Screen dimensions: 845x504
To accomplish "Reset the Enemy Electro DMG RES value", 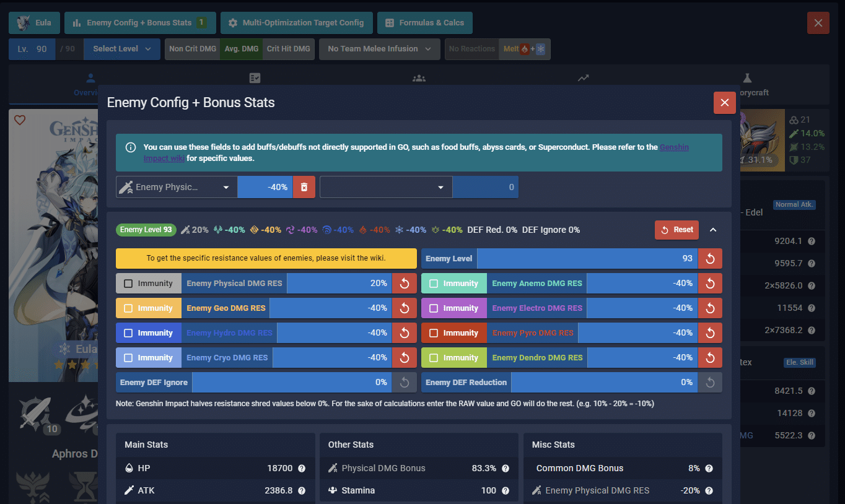I will coord(710,308).
